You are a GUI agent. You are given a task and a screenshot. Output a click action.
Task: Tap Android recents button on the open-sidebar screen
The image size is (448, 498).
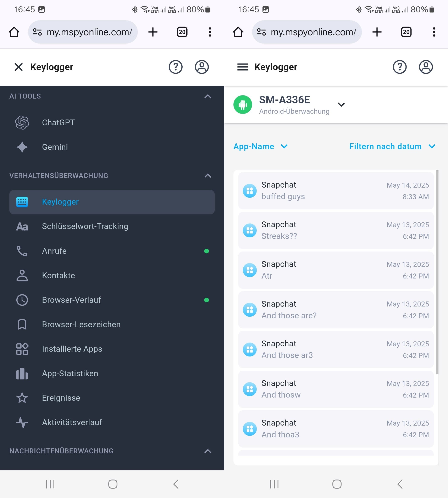[50, 484]
